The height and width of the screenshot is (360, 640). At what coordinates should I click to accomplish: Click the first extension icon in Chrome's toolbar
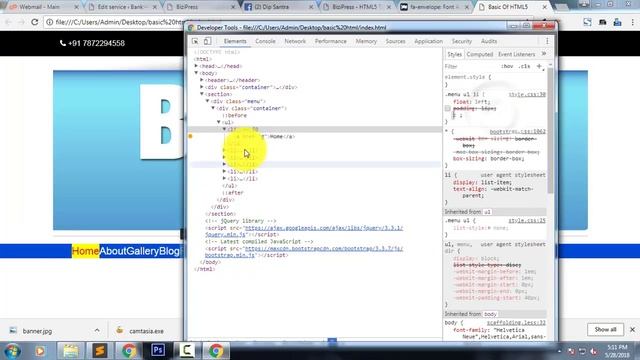587,22
